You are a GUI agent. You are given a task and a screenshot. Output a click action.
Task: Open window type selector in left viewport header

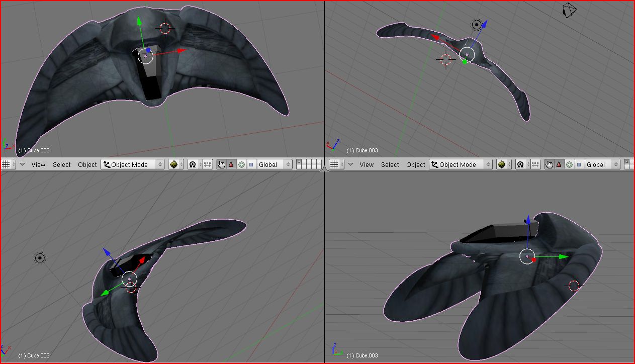(8, 164)
